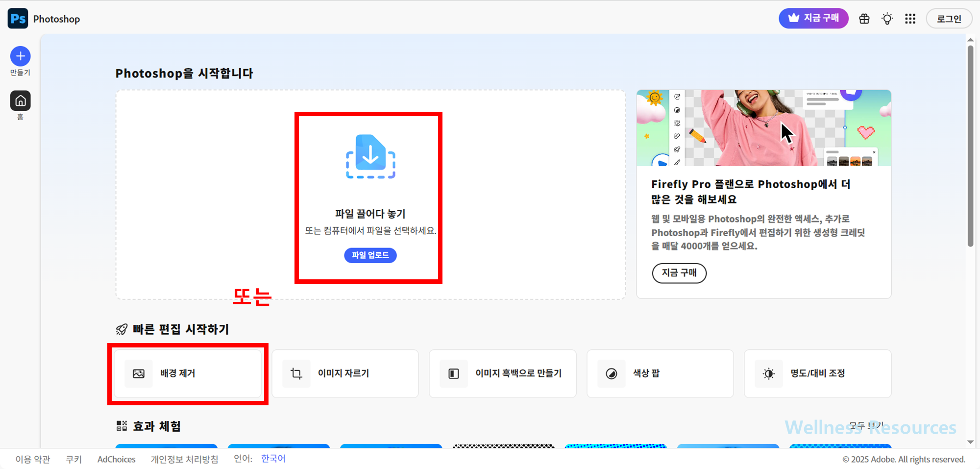The height and width of the screenshot is (469, 980).
Task: Open the 쿠키 footer link
Action: coord(74,459)
